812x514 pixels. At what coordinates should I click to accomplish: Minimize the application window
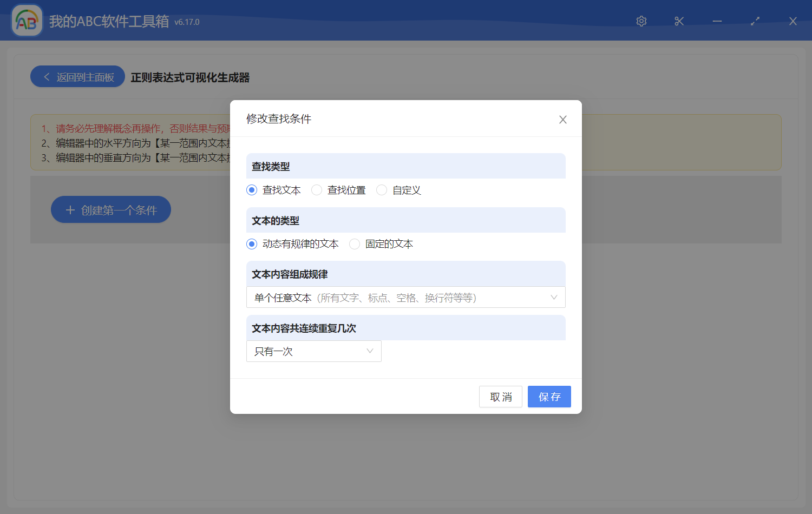717,21
